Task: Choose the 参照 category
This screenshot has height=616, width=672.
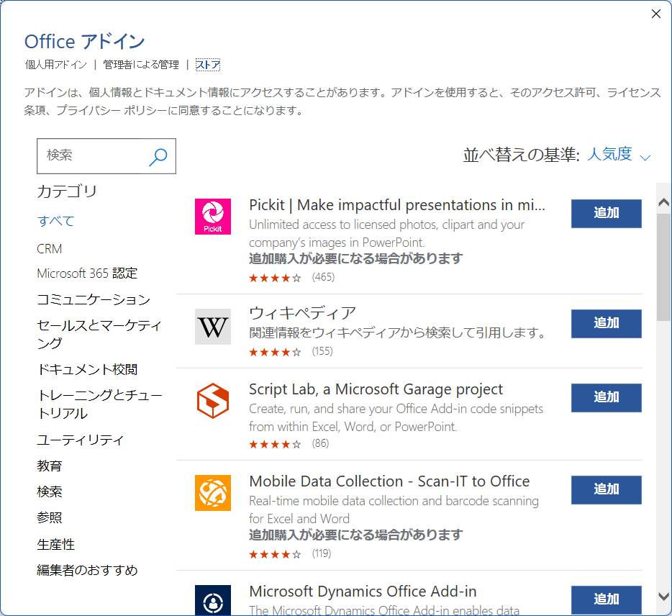Action: point(50,518)
